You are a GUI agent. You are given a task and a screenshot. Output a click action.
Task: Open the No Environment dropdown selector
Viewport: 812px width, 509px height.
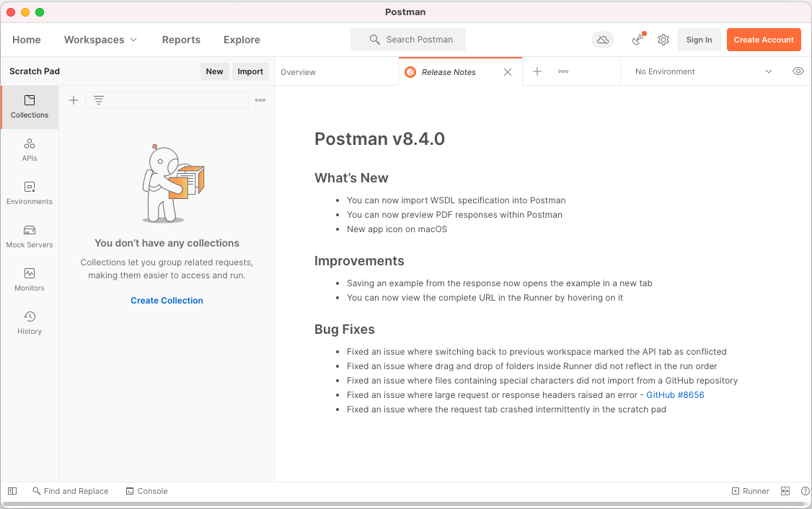703,71
